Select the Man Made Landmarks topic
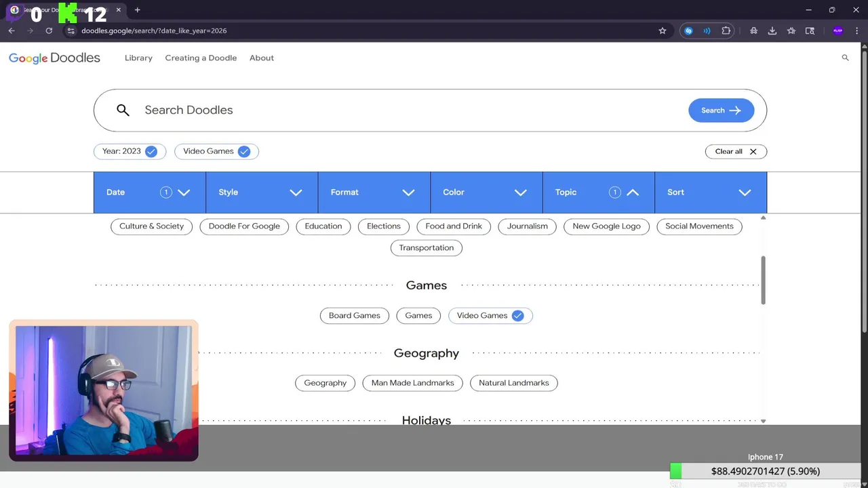Viewport: 868px width, 488px height. click(412, 383)
